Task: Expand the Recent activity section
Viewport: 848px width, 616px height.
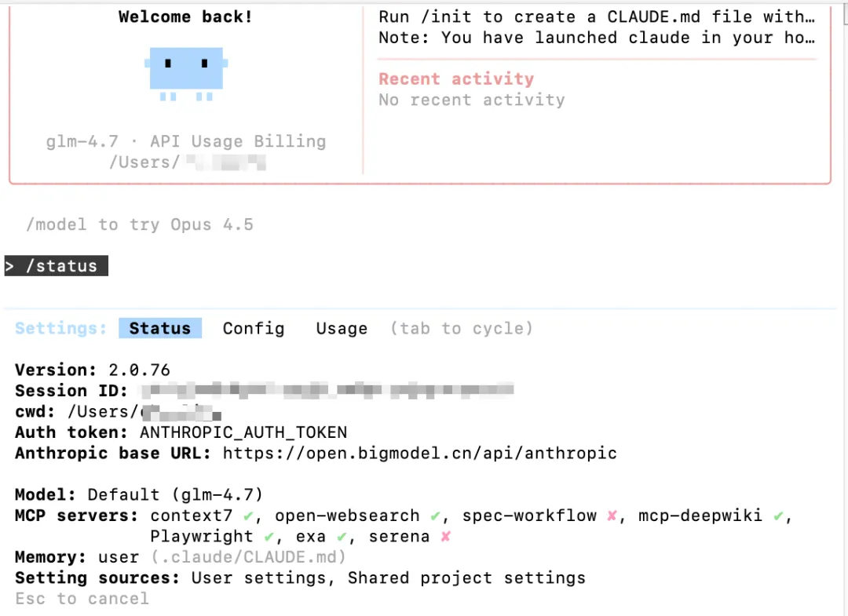Action: pyautogui.click(x=456, y=78)
